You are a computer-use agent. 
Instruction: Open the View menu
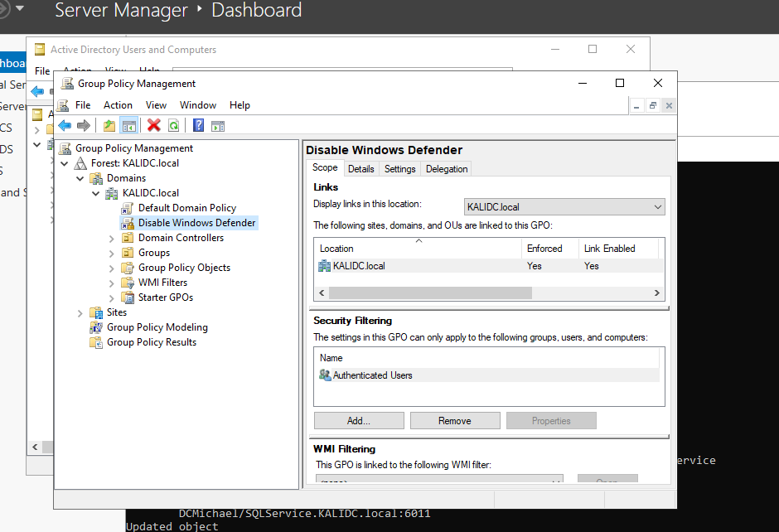[156, 105]
